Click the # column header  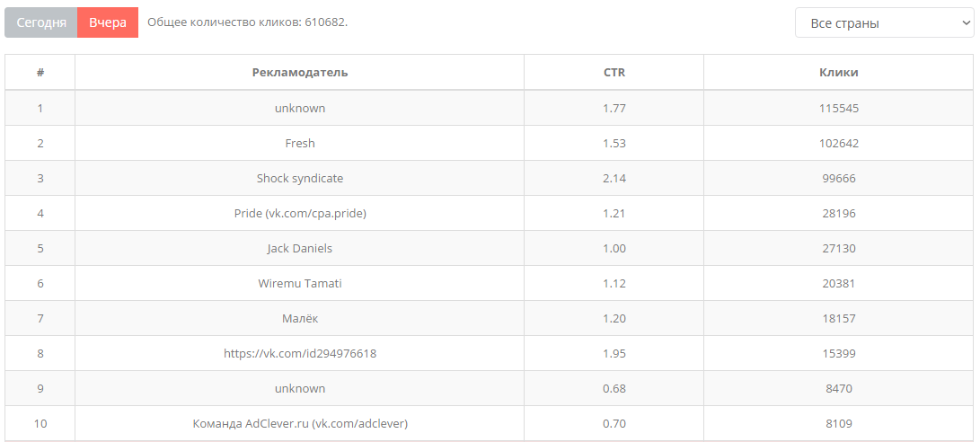[40, 73]
